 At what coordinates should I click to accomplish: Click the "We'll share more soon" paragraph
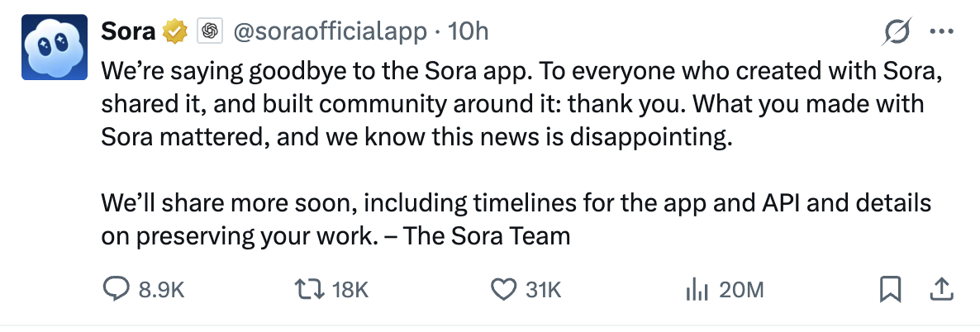point(516,219)
